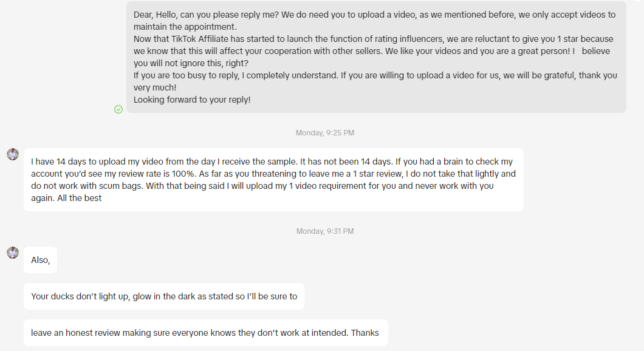Viewport: 644px width, 351px height.
Task: Click the "Looking forward to your reply!" line
Action: [192, 100]
